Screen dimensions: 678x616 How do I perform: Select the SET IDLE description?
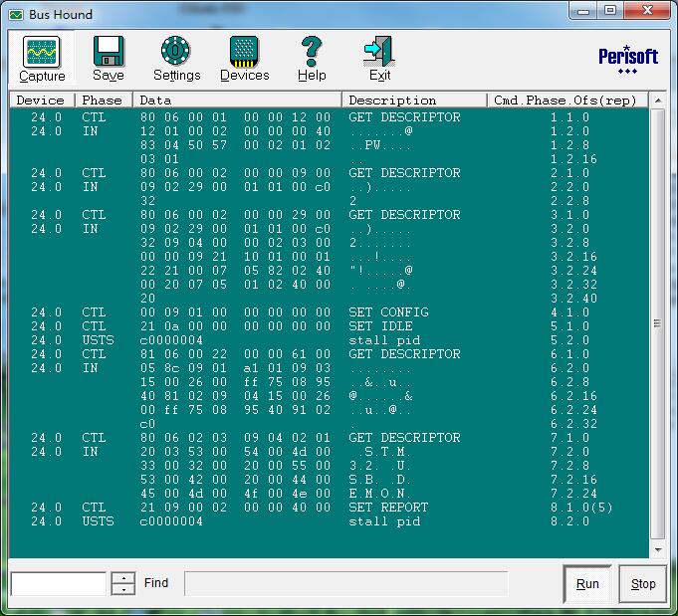[380, 326]
